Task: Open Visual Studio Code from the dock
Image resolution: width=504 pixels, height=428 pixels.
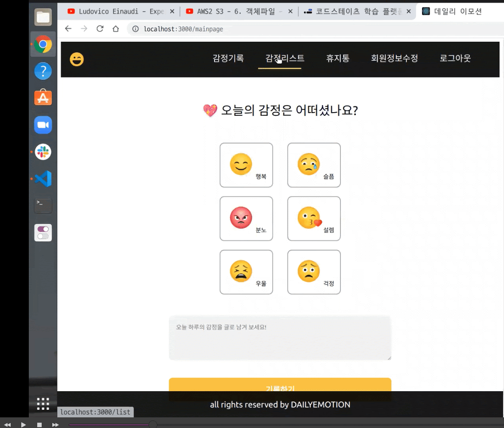Action: click(x=43, y=179)
